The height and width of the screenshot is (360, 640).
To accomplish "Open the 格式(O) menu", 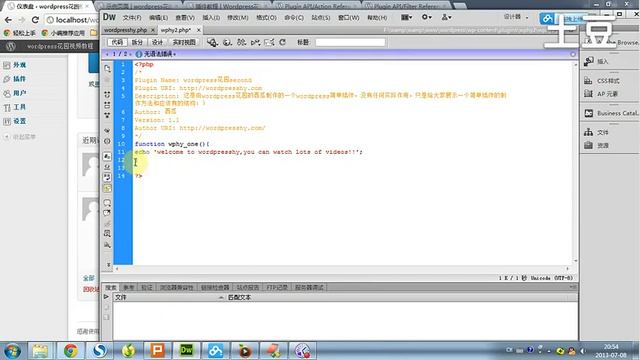I will pos(266,18).
